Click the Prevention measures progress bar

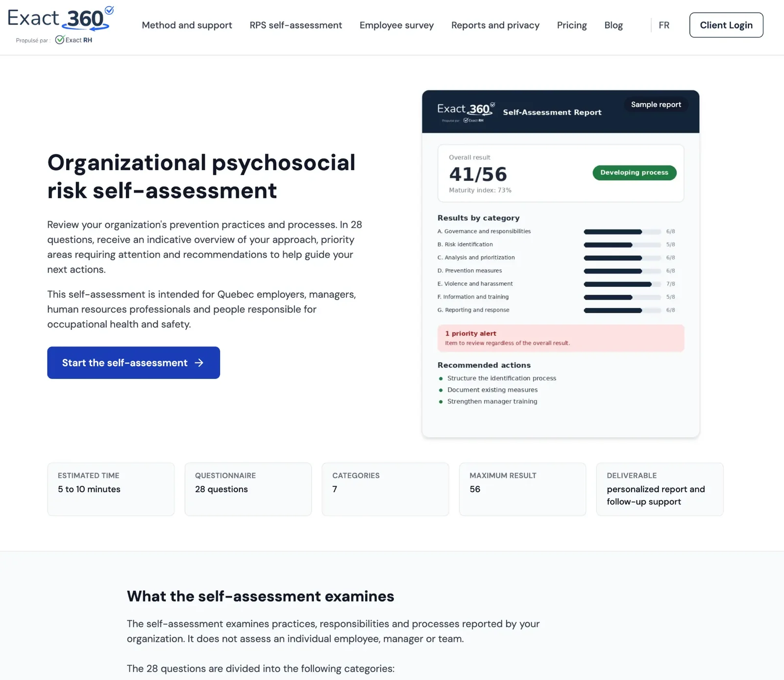point(622,271)
